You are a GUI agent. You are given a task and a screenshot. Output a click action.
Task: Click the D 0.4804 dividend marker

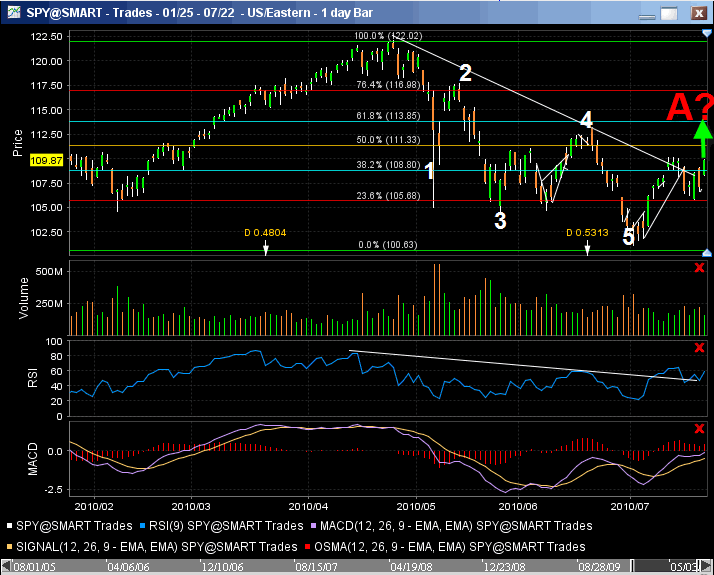click(265, 233)
